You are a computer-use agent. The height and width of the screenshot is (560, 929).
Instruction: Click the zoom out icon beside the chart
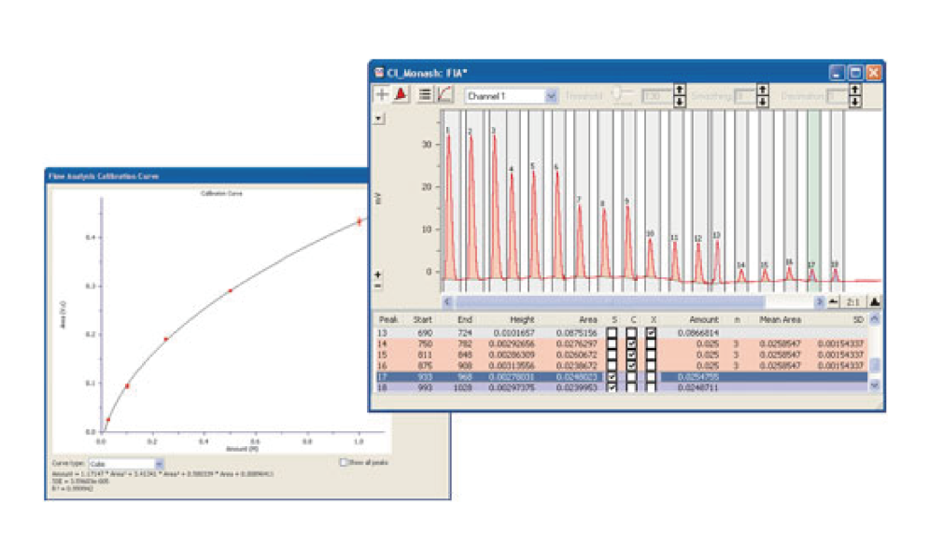[377, 285]
